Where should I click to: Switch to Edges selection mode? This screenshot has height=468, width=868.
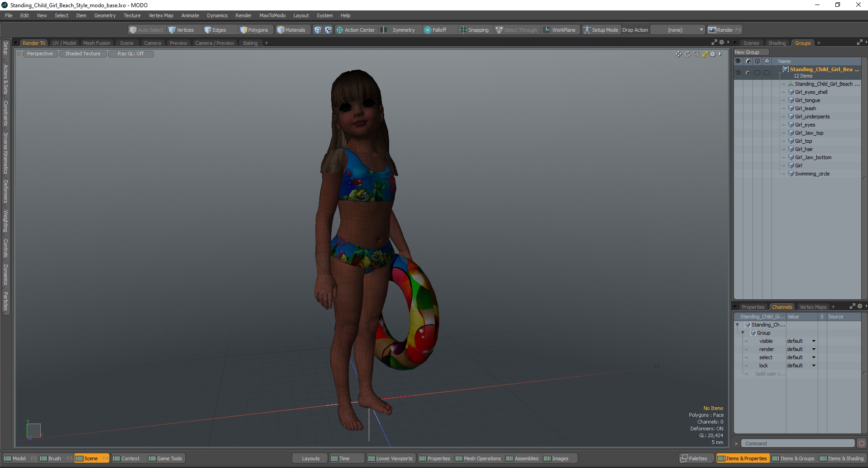point(216,30)
